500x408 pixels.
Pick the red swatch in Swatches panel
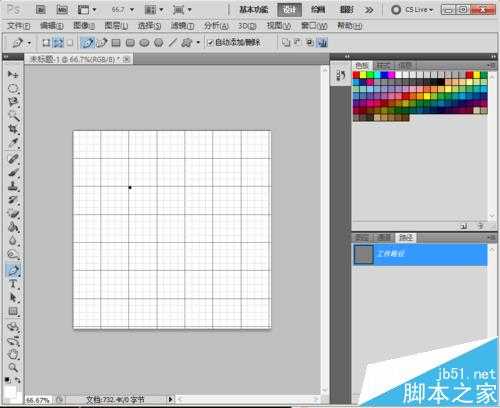(x=356, y=75)
